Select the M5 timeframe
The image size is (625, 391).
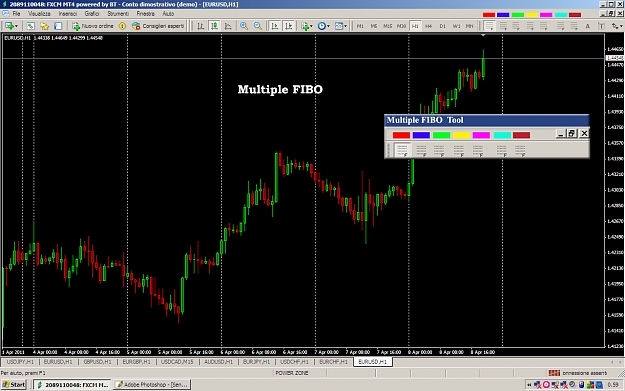(373, 26)
